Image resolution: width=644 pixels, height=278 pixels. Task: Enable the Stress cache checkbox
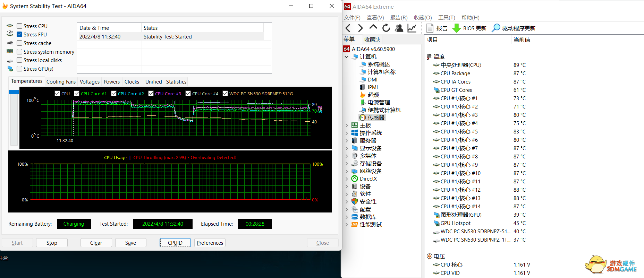click(x=19, y=43)
